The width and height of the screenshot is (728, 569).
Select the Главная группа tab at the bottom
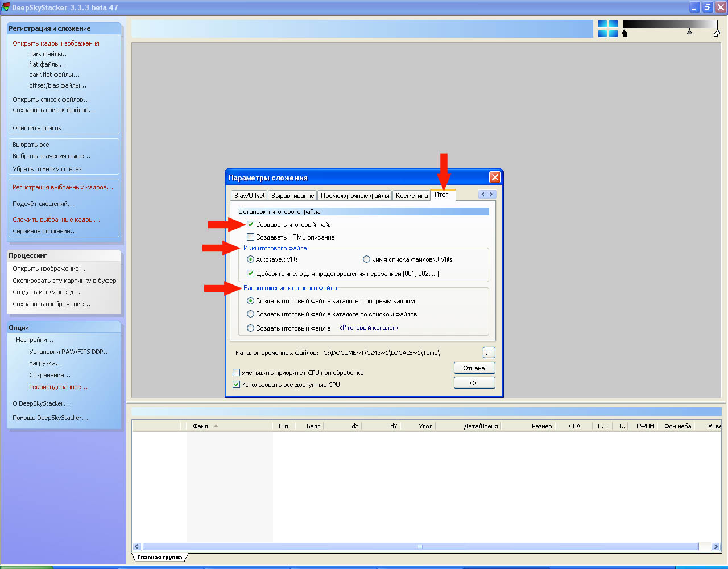click(159, 558)
